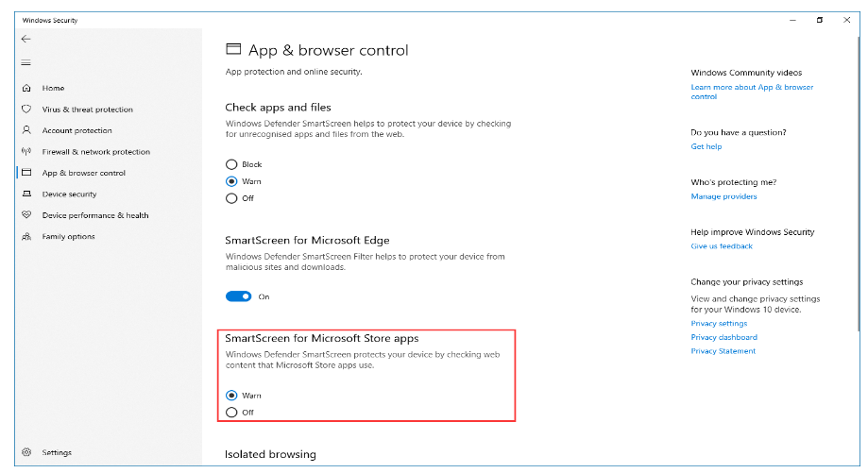
Task: Open Firewall & network protection icon
Action: click(x=26, y=152)
